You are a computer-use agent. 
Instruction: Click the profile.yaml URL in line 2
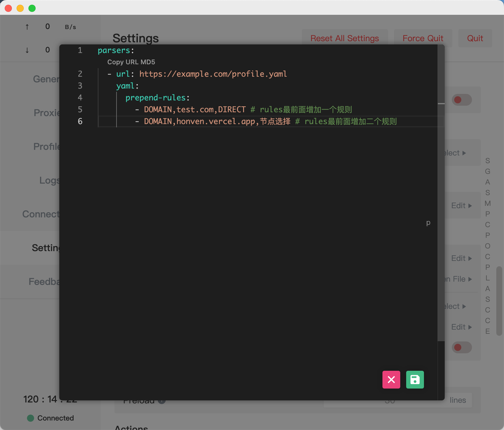tap(213, 74)
